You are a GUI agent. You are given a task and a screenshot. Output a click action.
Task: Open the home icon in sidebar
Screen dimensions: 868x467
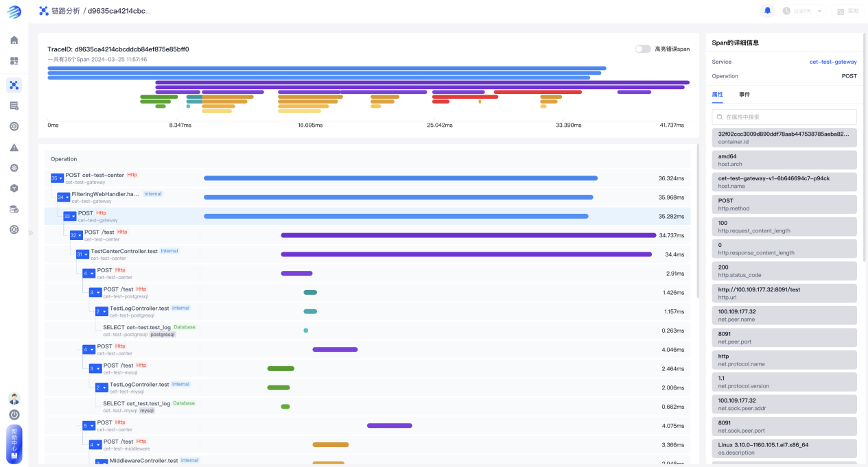tap(14, 40)
